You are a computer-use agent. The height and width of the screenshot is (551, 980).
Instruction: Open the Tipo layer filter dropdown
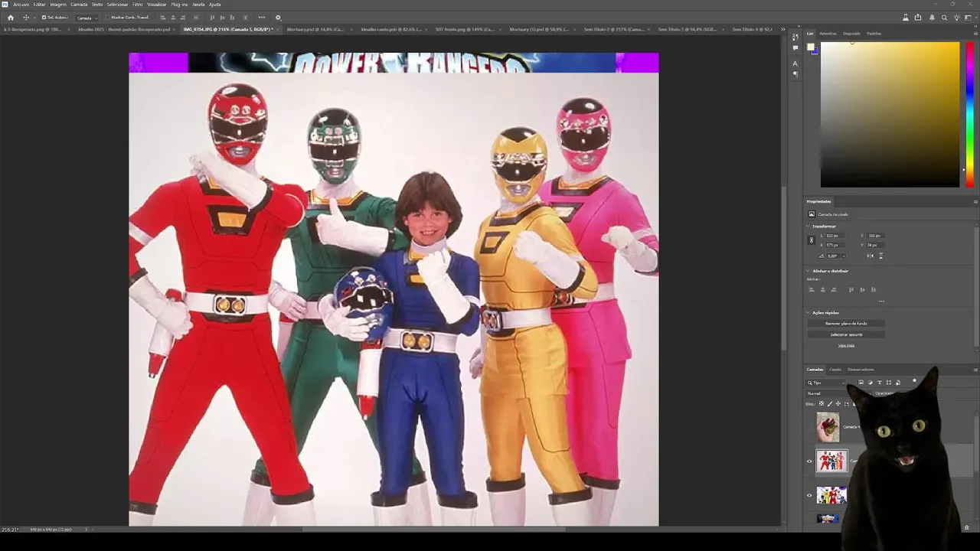point(826,383)
